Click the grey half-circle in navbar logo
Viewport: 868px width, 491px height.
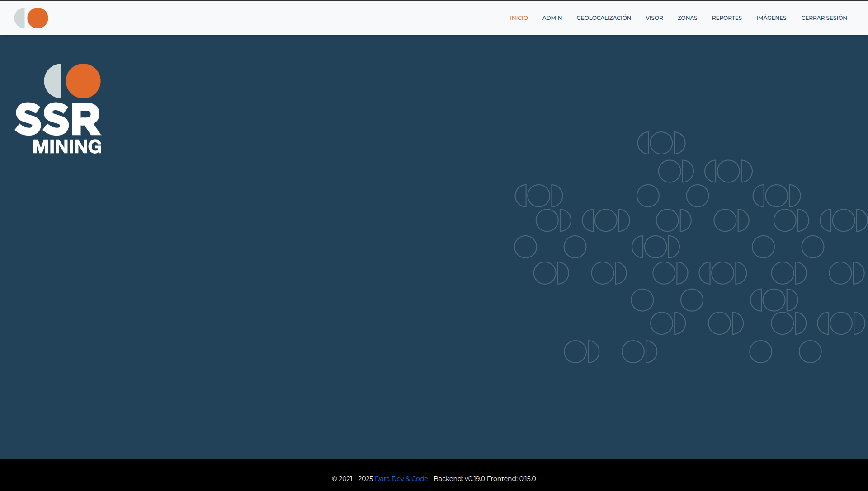coord(19,18)
